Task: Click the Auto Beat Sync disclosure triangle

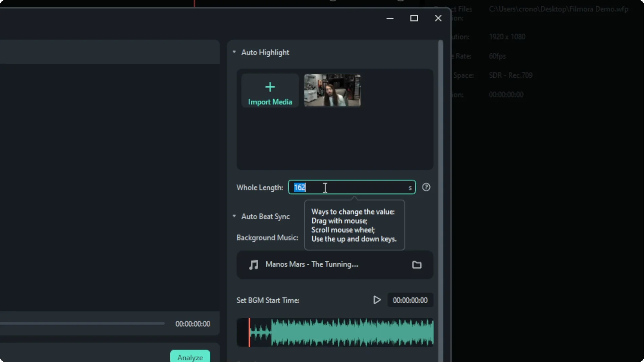Action: (x=234, y=217)
